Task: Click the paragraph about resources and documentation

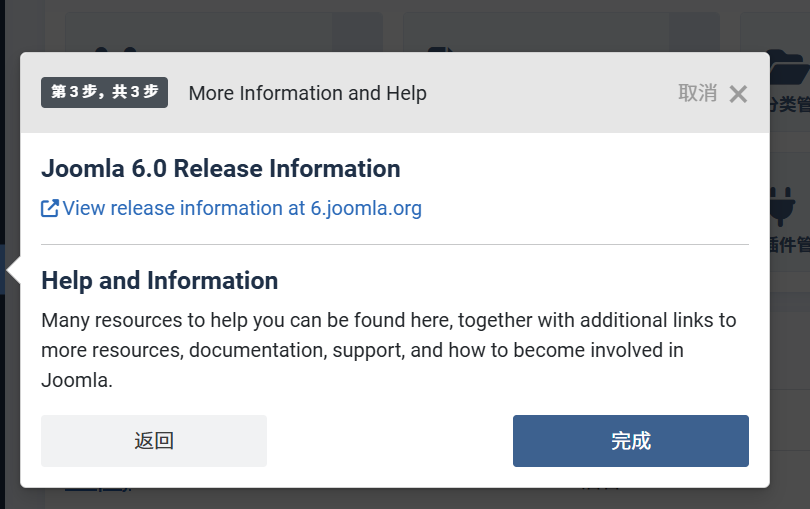Action: tap(388, 350)
